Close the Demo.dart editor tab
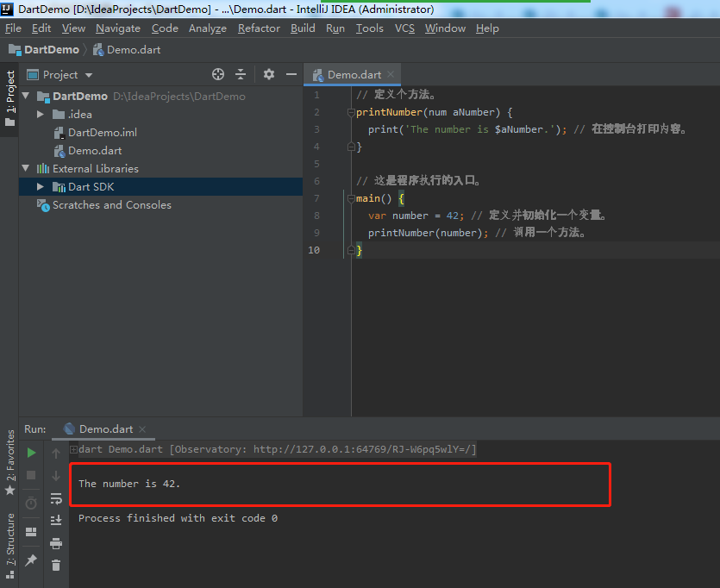 pos(391,74)
